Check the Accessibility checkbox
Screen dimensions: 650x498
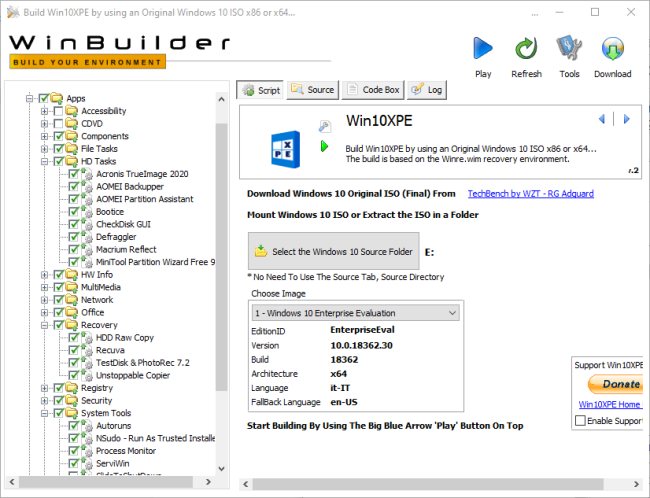click(x=58, y=111)
